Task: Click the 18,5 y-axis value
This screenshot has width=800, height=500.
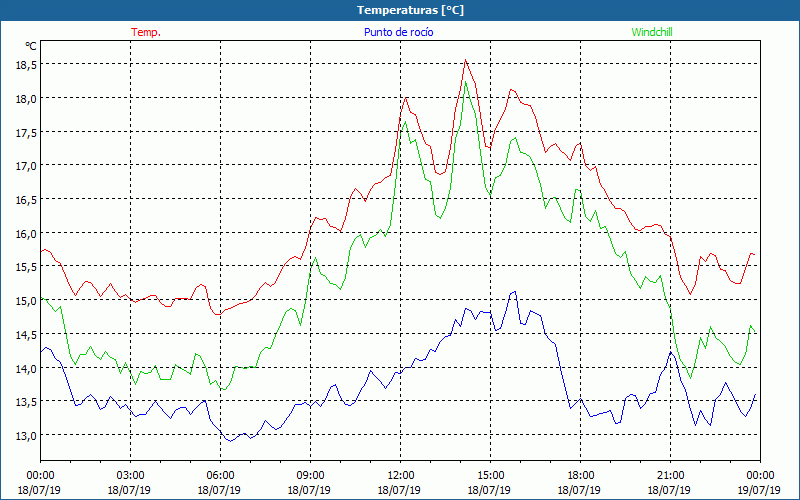Action: tap(26, 65)
